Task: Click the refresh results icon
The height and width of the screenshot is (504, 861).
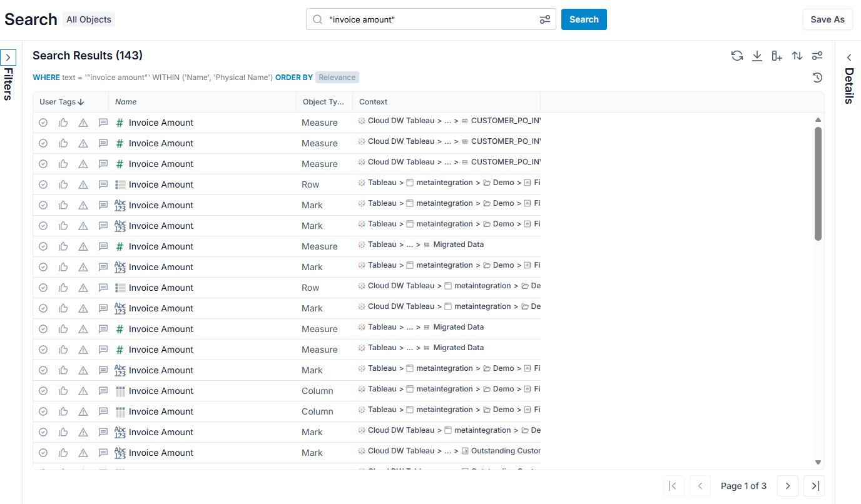Action: tap(737, 56)
